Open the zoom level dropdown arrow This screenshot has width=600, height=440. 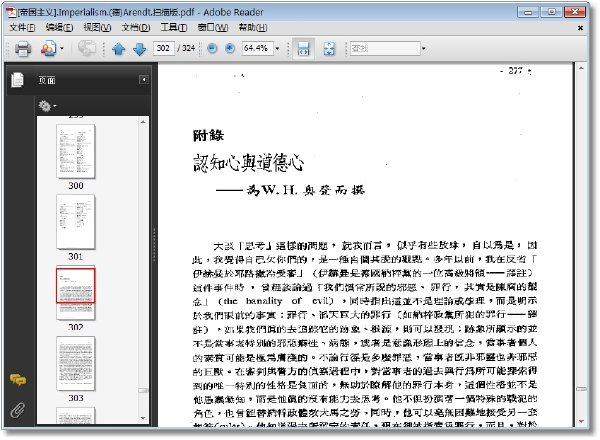click(x=277, y=48)
